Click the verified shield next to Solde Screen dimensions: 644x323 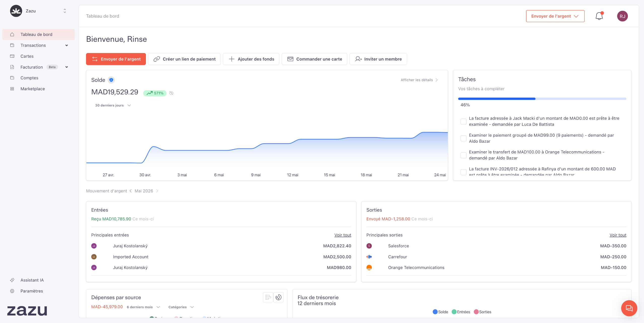point(111,80)
